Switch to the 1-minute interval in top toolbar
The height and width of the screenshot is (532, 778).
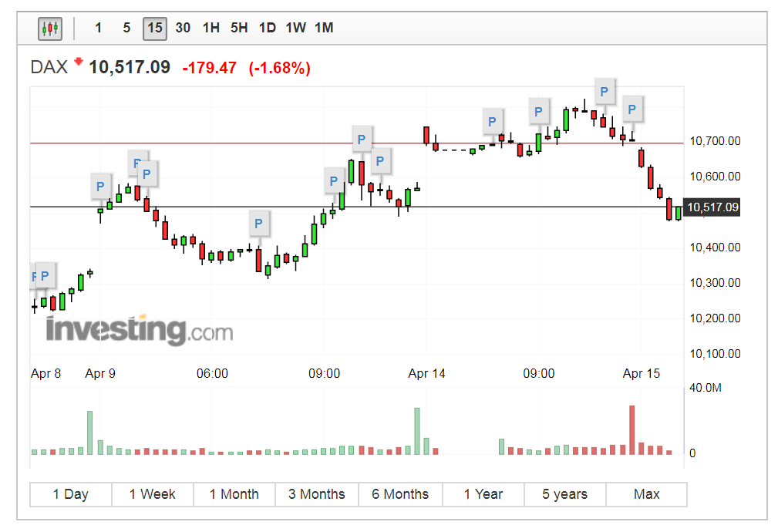pyautogui.click(x=98, y=29)
